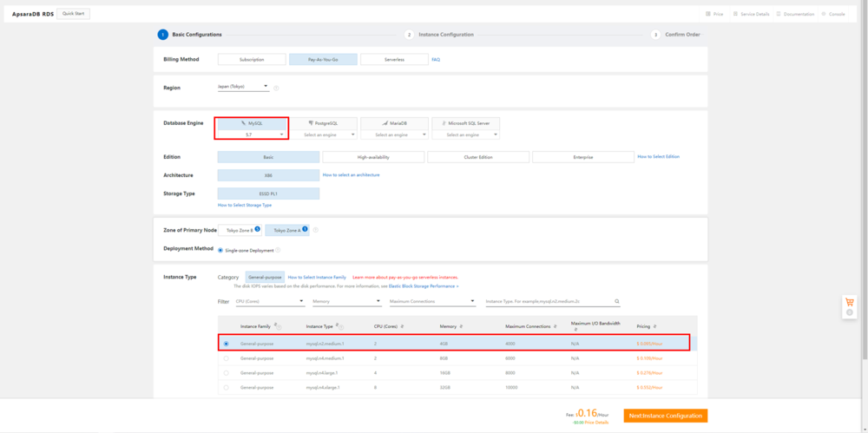The width and height of the screenshot is (868, 433).
Task: Click the help icon next to Single-zone Deployment
Action: pyautogui.click(x=278, y=250)
